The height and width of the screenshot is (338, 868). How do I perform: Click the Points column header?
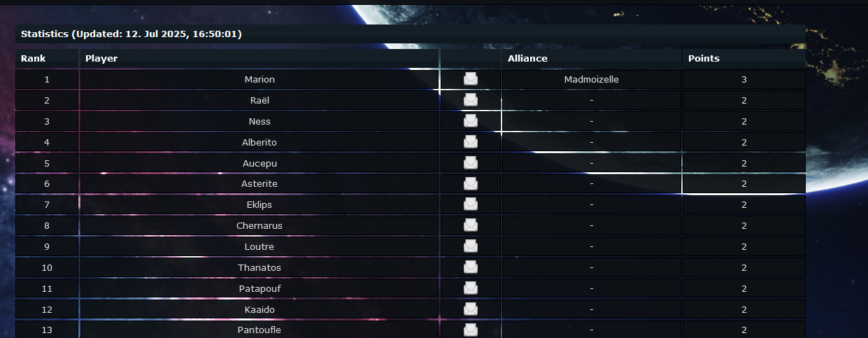(704, 59)
